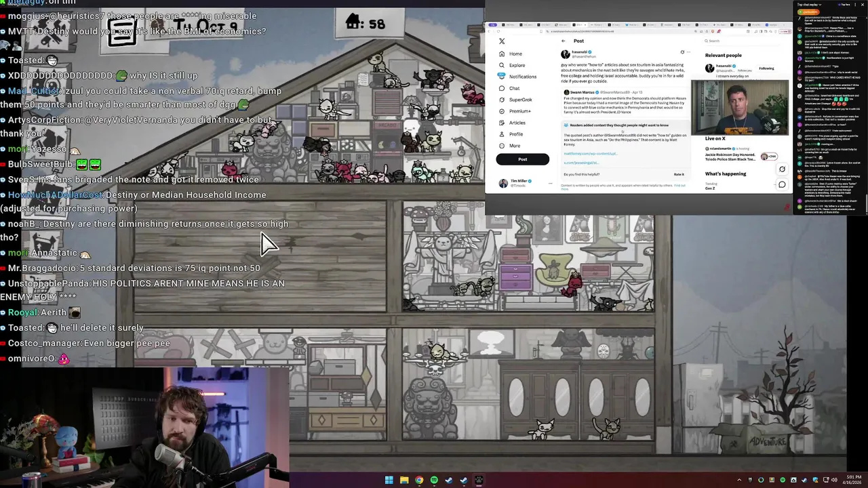Image resolution: width=868 pixels, height=488 pixels.
Task: Click the video overlay of the man on X
Action: [740, 108]
